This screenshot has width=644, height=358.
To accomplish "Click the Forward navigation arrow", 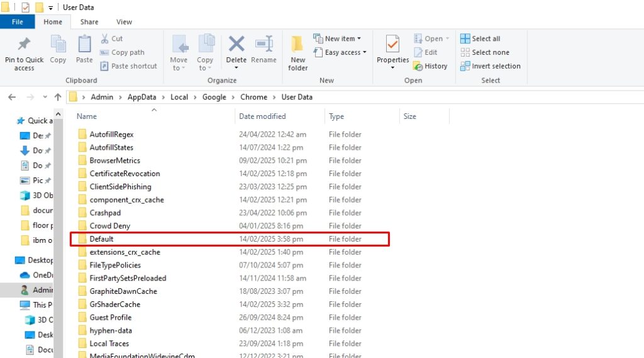I will click(x=30, y=97).
